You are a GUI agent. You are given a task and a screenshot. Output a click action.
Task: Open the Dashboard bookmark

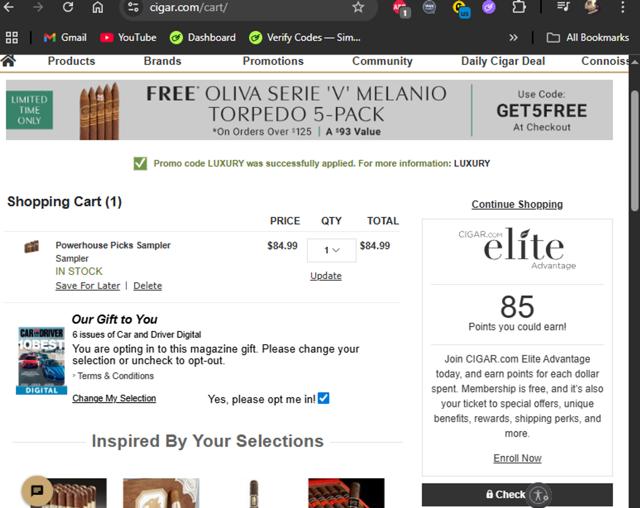click(x=203, y=38)
